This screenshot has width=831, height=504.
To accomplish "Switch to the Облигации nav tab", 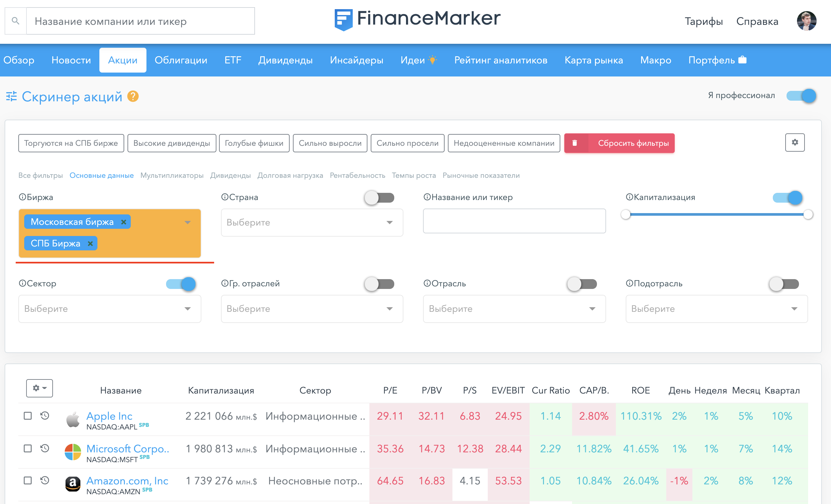I will (181, 60).
